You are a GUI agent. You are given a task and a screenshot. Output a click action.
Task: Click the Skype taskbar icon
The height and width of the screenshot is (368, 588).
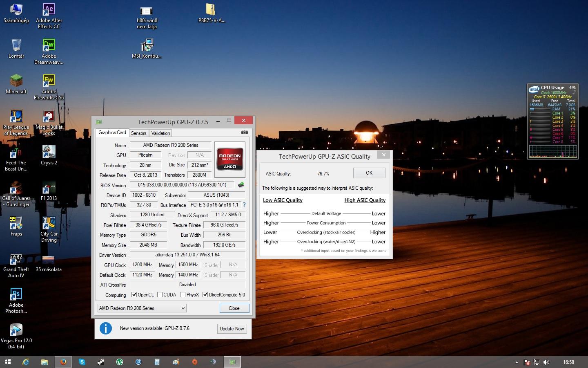click(82, 362)
